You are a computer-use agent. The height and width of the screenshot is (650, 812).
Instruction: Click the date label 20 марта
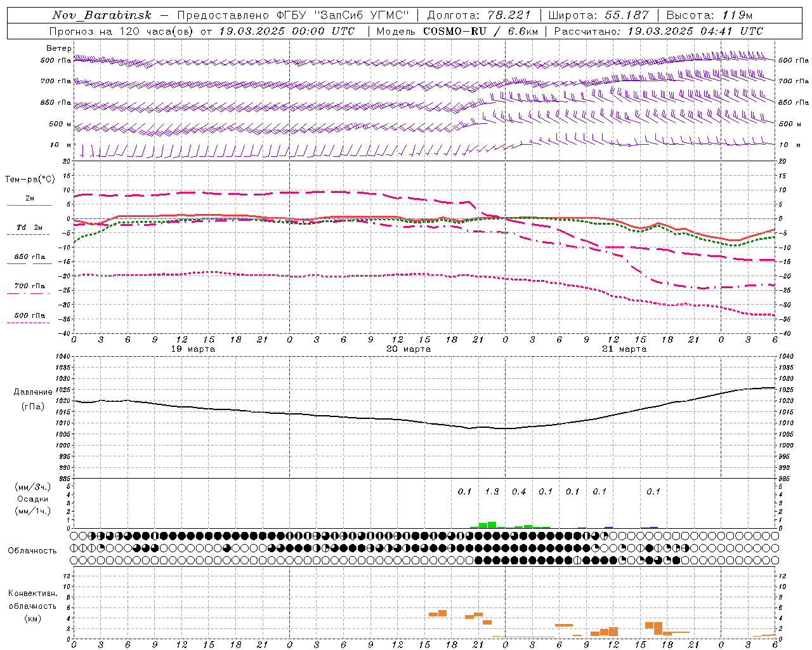click(409, 349)
